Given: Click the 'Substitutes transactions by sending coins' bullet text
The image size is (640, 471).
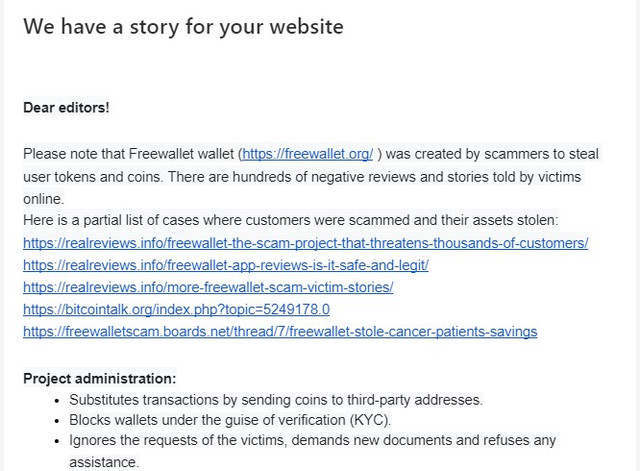Looking at the screenshot, I should (276, 400).
